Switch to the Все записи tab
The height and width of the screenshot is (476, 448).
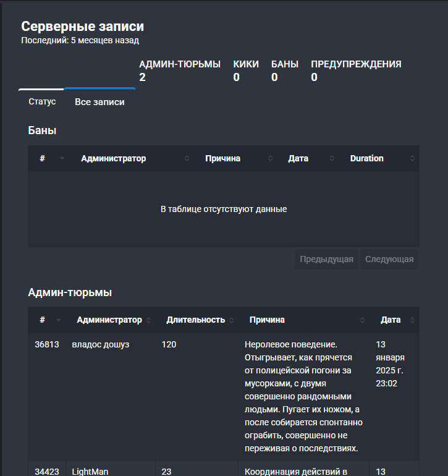(99, 102)
